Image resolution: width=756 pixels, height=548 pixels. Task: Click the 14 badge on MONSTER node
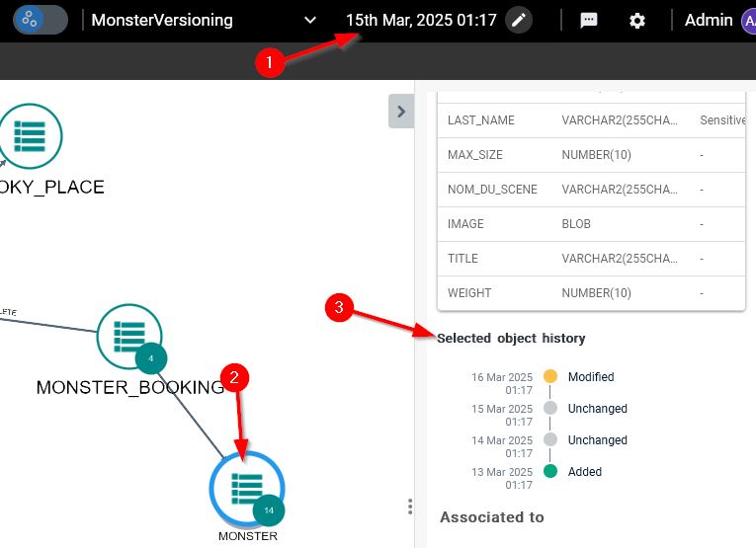(x=269, y=510)
